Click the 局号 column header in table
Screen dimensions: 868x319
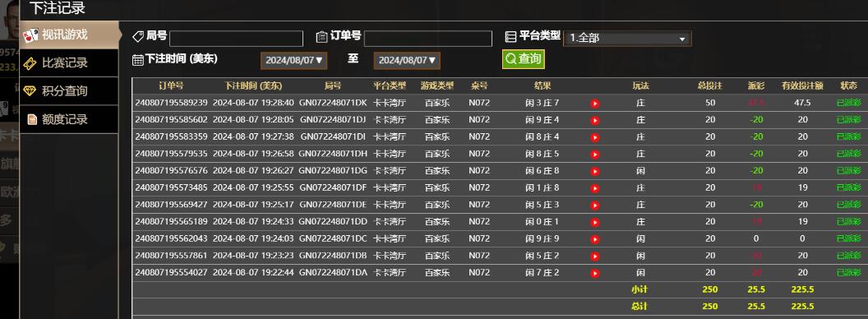[x=333, y=86]
